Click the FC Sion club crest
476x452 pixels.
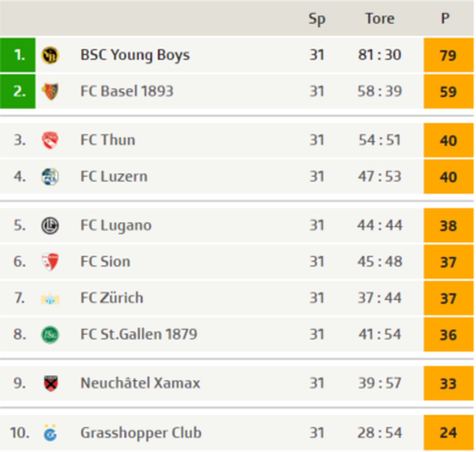pyautogui.click(x=50, y=262)
